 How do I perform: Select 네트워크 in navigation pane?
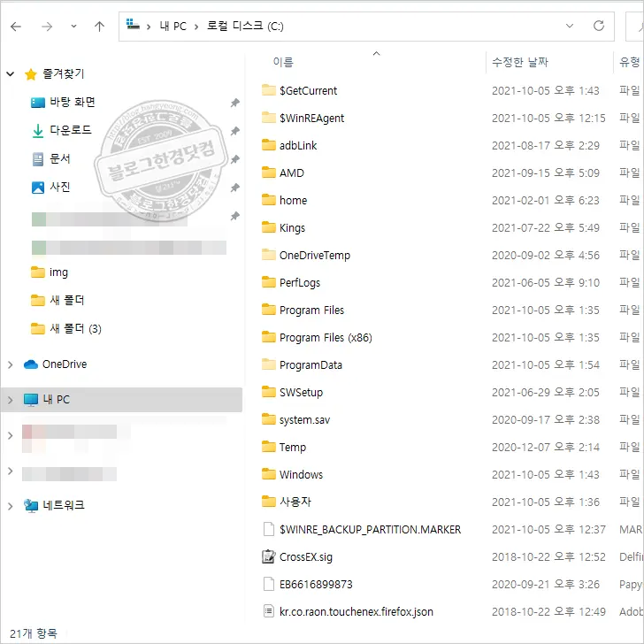(x=54, y=505)
